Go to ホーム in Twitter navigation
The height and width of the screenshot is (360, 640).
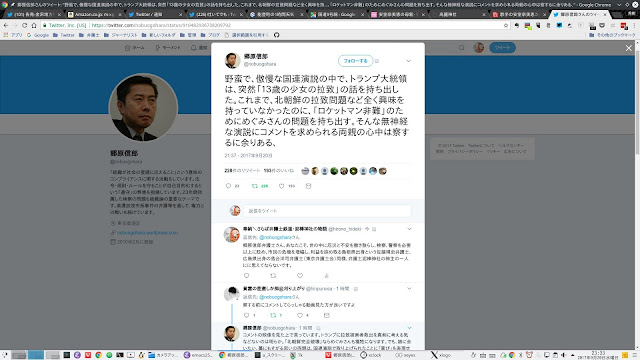click(x=135, y=48)
